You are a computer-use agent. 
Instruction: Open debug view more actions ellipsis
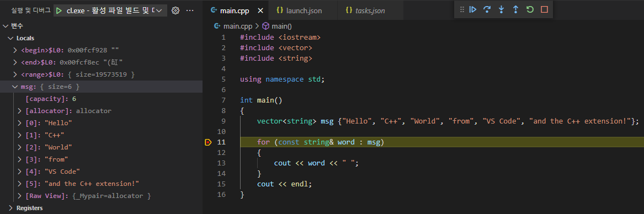click(x=190, y=10)
